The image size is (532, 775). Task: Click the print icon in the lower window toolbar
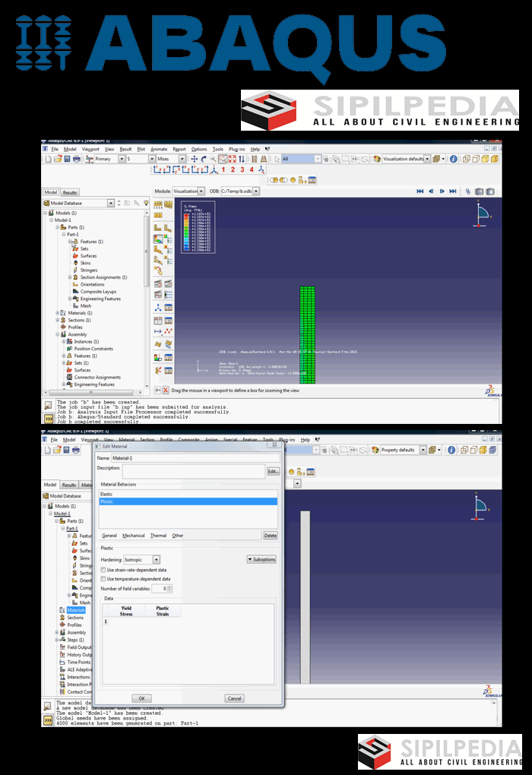click(77, 450)
